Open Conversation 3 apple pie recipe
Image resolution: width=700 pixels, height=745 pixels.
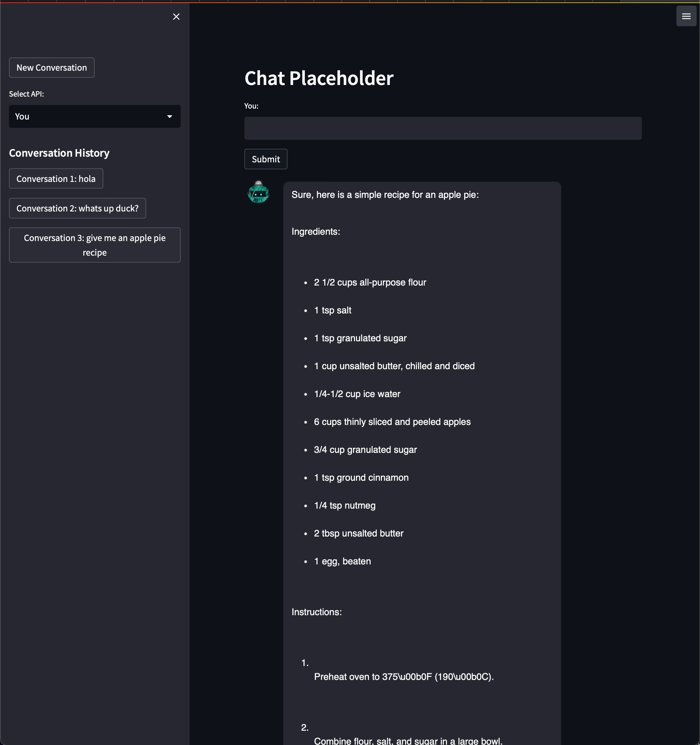[x=94, y=245]
